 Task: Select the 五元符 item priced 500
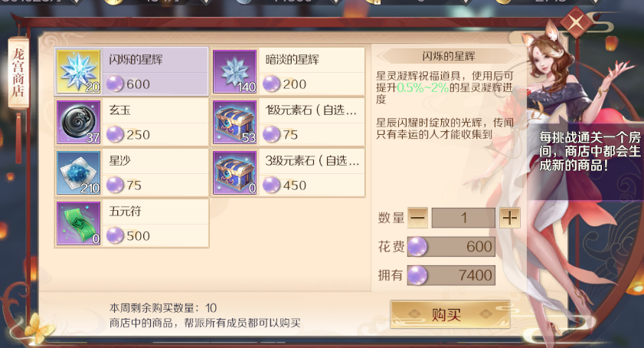click(132, 223)
